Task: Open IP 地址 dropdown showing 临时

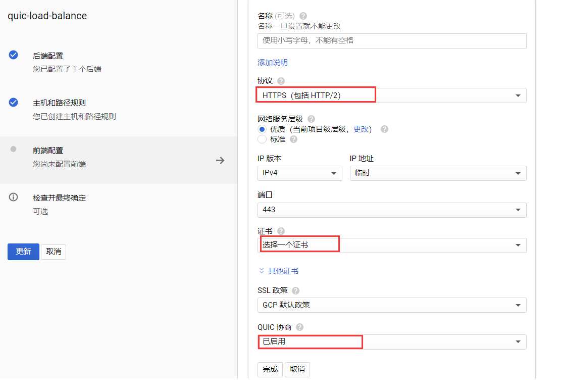Action: [438, 173]
